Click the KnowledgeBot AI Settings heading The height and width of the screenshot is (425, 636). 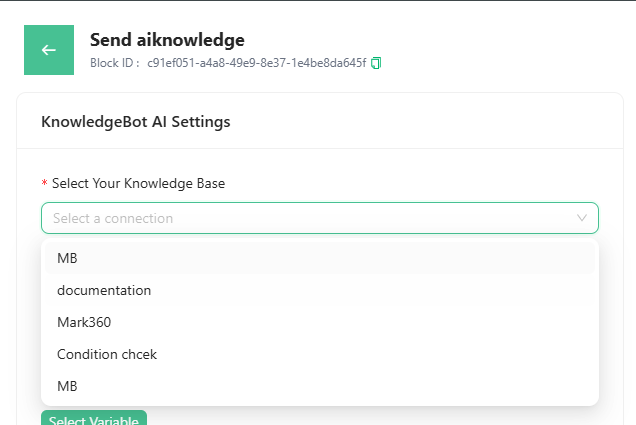(x=136, y=122)
